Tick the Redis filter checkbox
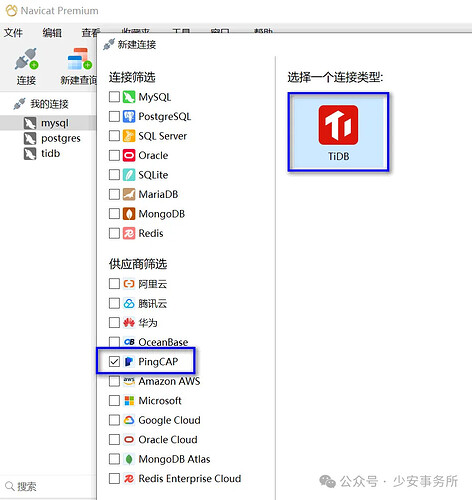The width and height of the screenshot is (472, 500). click(x=114, y=233)
